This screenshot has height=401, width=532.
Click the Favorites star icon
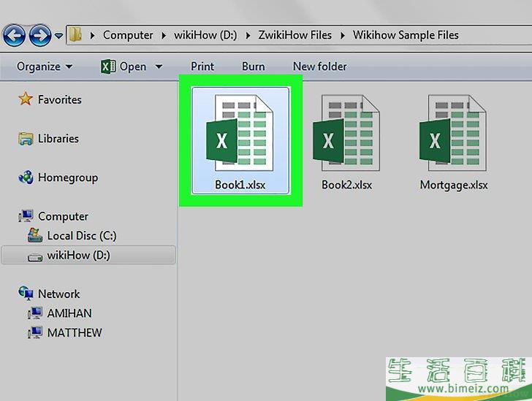click(x=26, y=99)
